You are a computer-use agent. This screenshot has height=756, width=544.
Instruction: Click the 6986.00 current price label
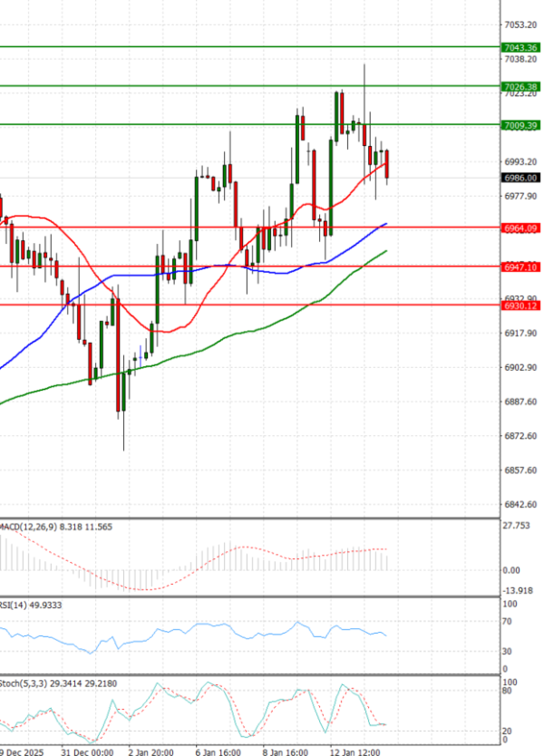click(520, 179)
